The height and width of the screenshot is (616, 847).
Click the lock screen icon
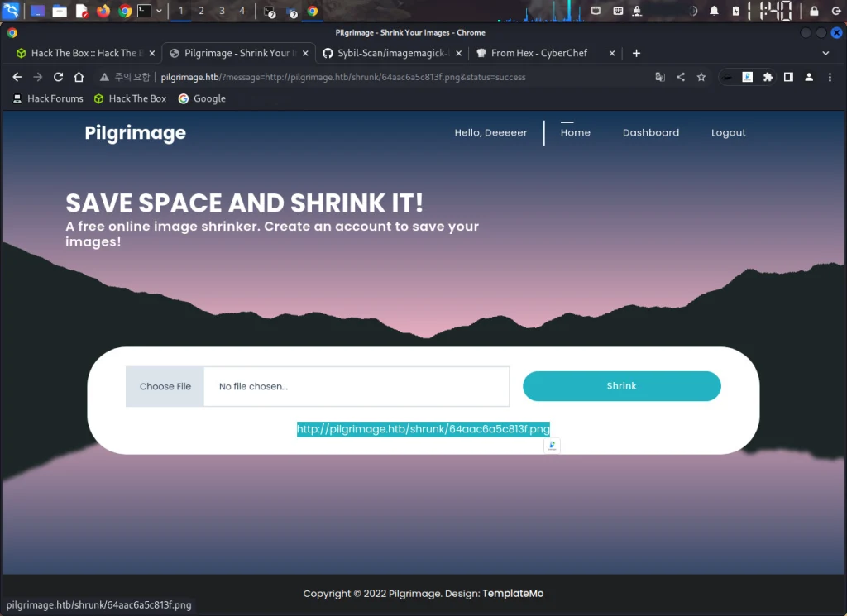point(814,11)
